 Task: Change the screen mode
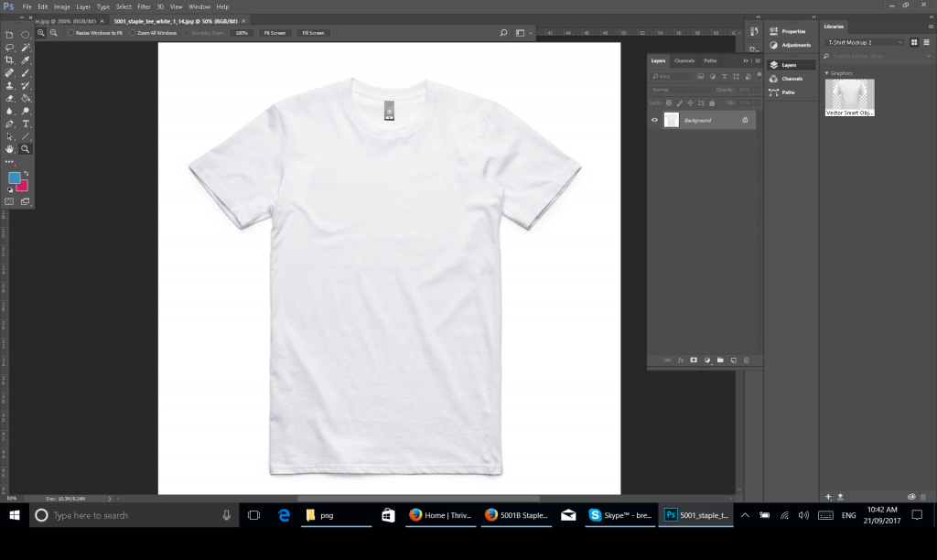pyautogui.click(x=26, y=202)
